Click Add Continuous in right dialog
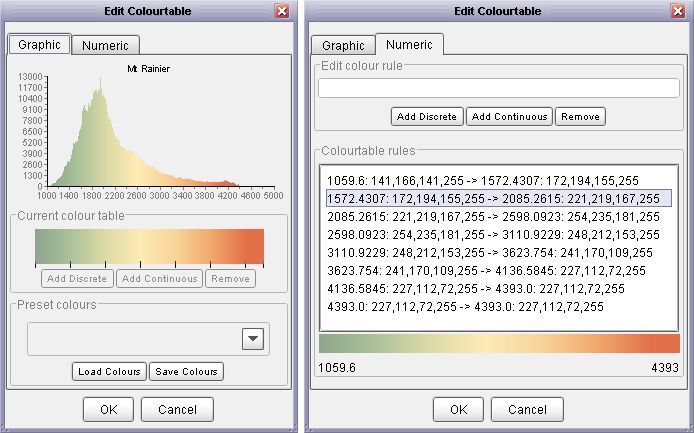The height and width of the screenshot is (433, 694). [x=509, y=116]
